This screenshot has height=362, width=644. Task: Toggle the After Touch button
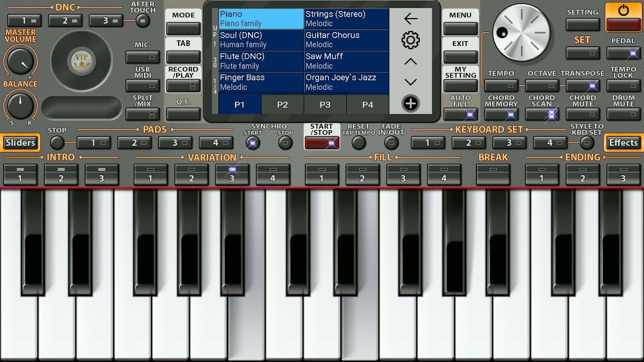[x=143, y=21]
